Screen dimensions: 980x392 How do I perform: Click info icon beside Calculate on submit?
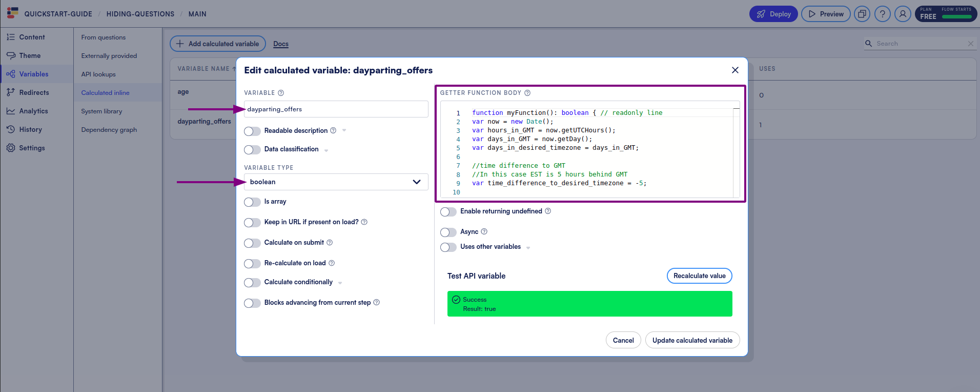point(330,243)
